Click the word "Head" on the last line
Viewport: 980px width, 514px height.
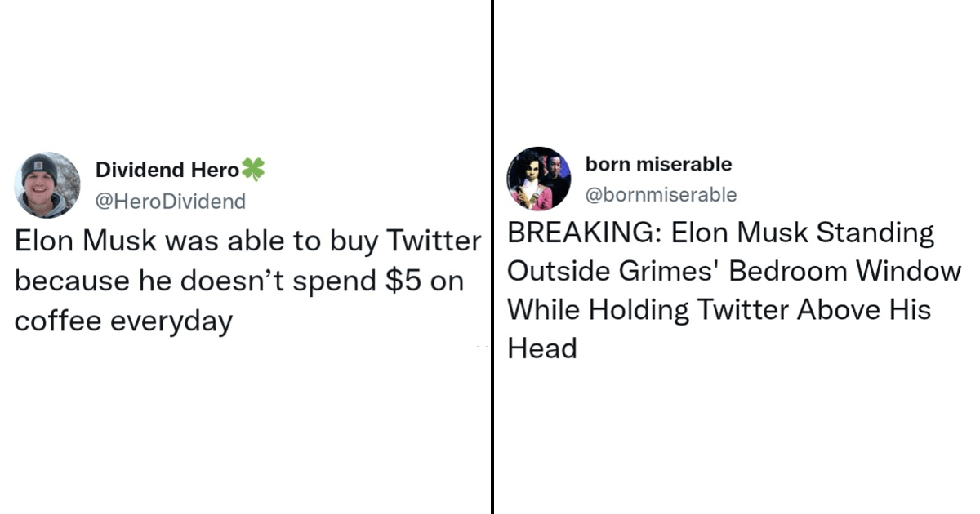click(x=542, y=348)
